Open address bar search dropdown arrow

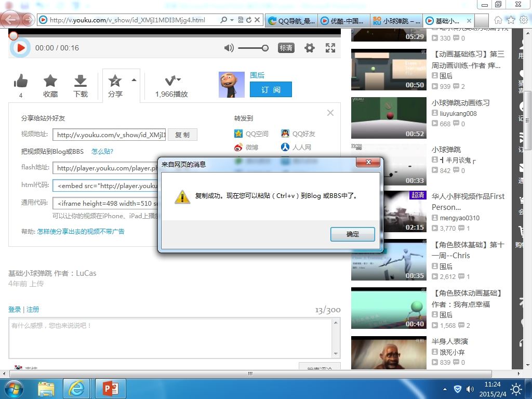pos(232,20)
